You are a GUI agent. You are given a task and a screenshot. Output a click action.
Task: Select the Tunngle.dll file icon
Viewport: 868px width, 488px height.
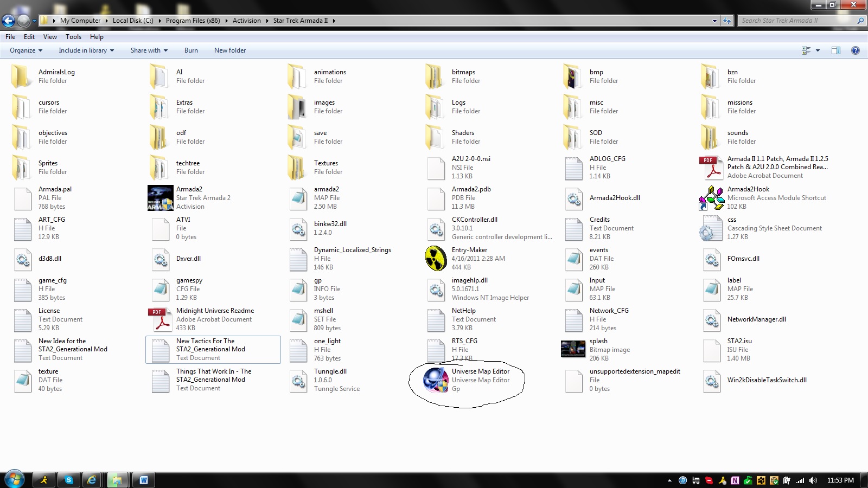point(298,380)
